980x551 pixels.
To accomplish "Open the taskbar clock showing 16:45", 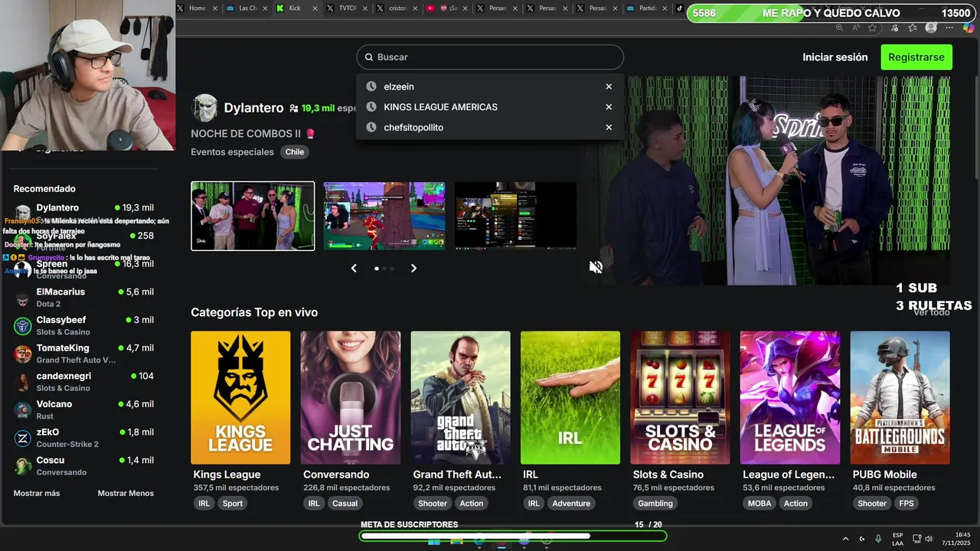I will point(957,539).
